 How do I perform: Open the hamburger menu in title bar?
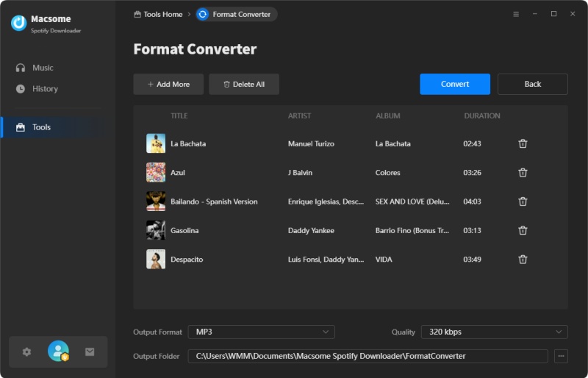pos(516,14)
